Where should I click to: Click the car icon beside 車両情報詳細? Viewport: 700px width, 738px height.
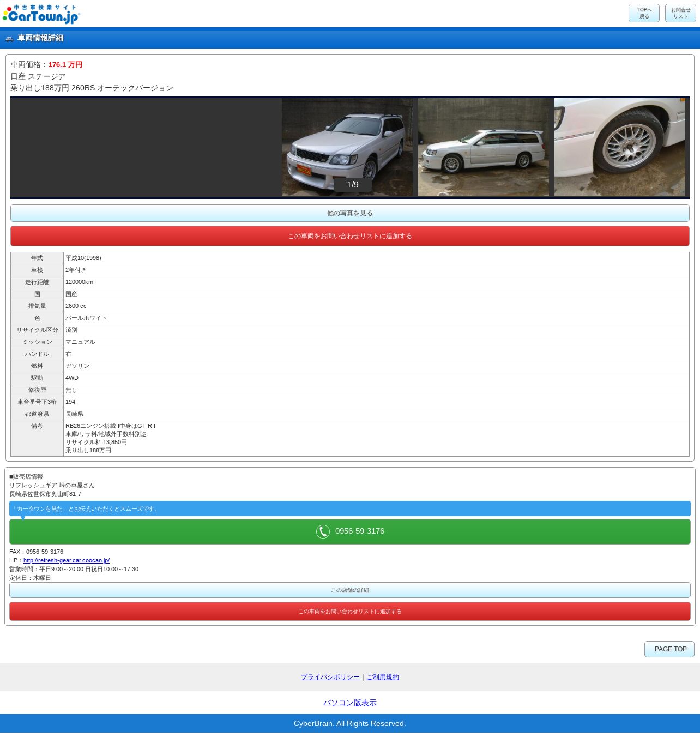[x=9, y=38]
